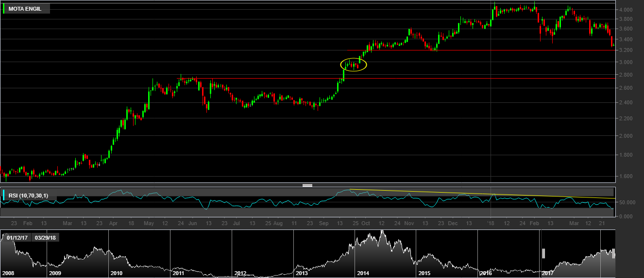
Task: Click the right range handle in navigator
Action: 614,253
